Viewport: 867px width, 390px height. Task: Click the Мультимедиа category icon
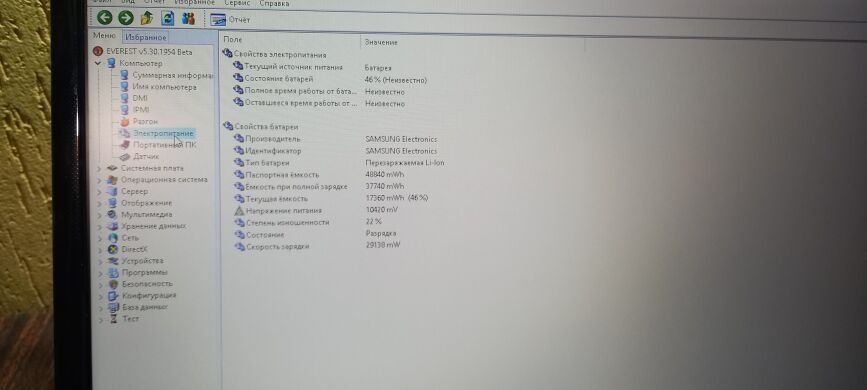[x=112, y=215]
